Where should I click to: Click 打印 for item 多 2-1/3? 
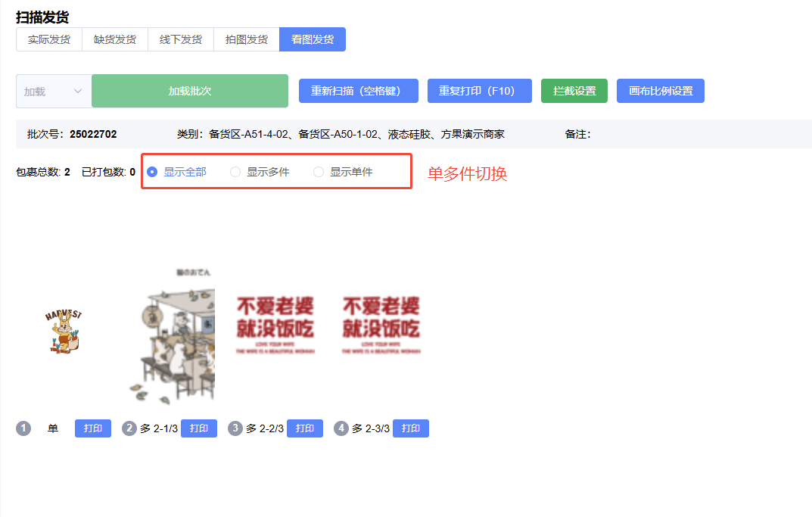point(199,428)
